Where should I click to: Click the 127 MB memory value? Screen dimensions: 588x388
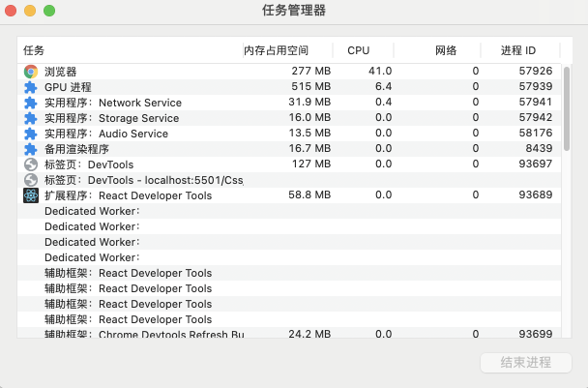coord(311,164)
